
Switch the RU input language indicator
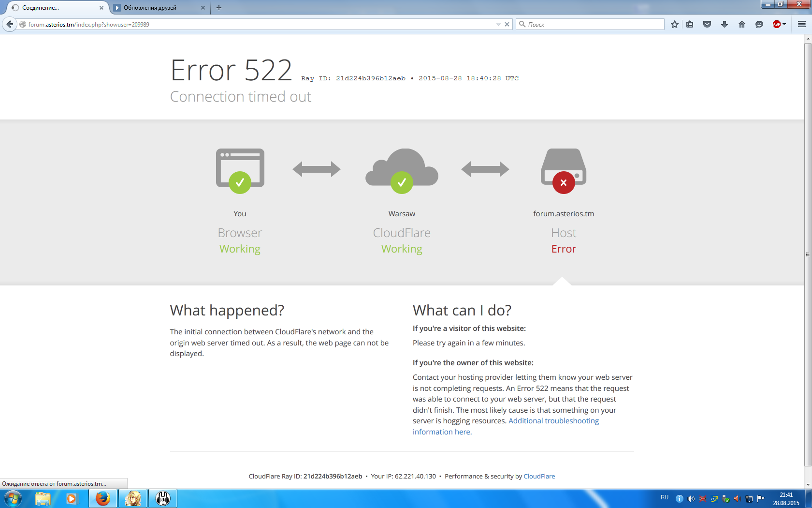pos(665,498)
